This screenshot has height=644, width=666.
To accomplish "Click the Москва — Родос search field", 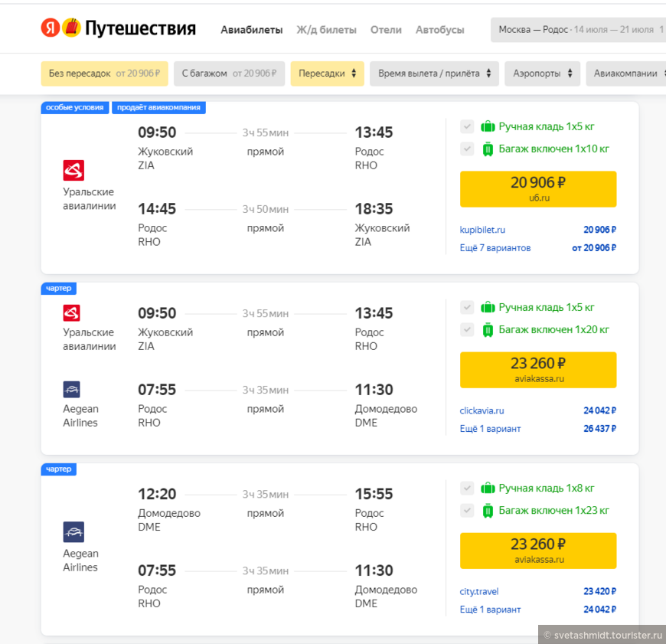I will [x=578, y=30].
